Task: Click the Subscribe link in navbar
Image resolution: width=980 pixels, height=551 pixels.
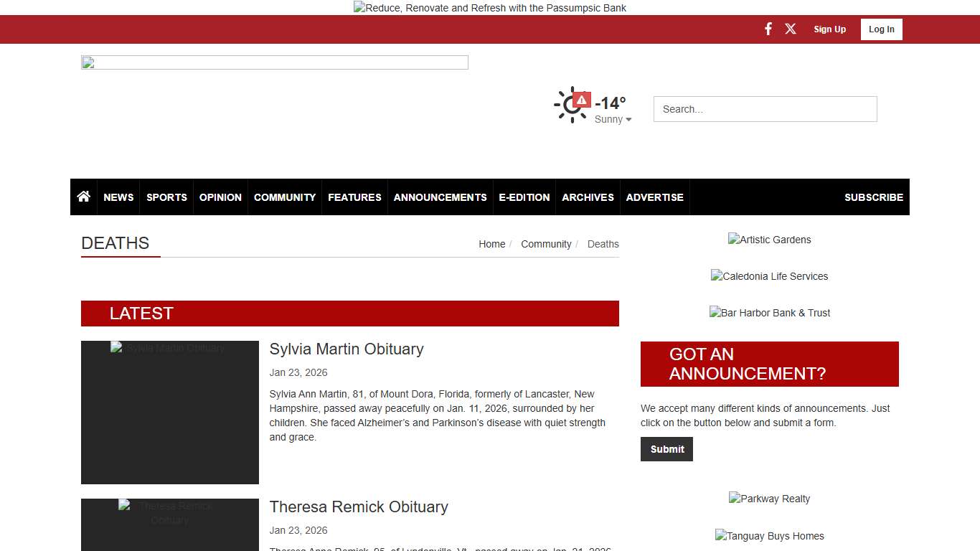Action: [x=873, y=197]
